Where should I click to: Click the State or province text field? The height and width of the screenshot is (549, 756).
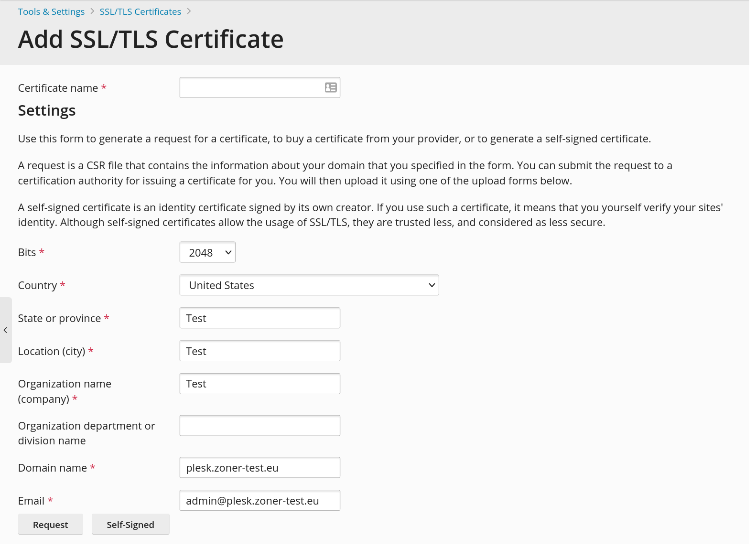pyautogui.click(x=259, y=318)
